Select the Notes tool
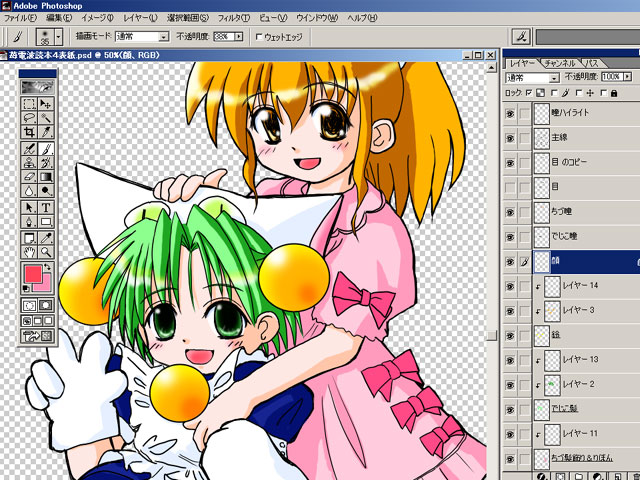The image size is (640, 480). [x=29, y=238]
